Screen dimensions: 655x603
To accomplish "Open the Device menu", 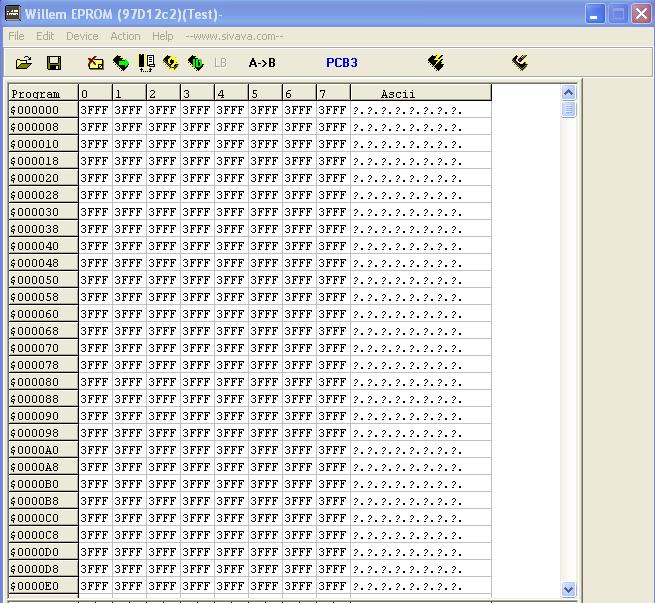I will click(82, 36).
